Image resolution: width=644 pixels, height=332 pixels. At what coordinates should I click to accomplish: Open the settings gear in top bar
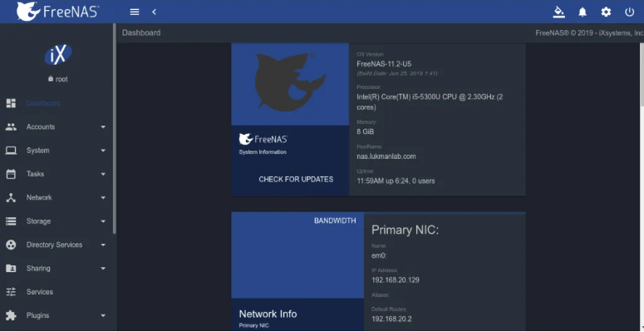[x=606, y=12]
